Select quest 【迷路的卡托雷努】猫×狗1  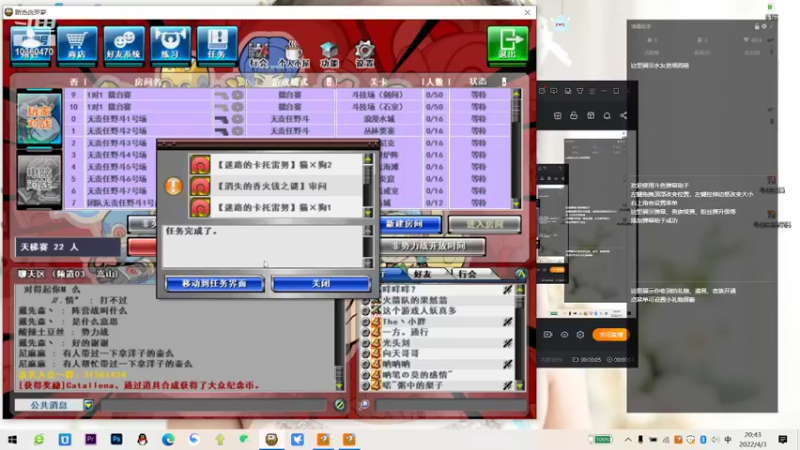[x=276, y=208]
